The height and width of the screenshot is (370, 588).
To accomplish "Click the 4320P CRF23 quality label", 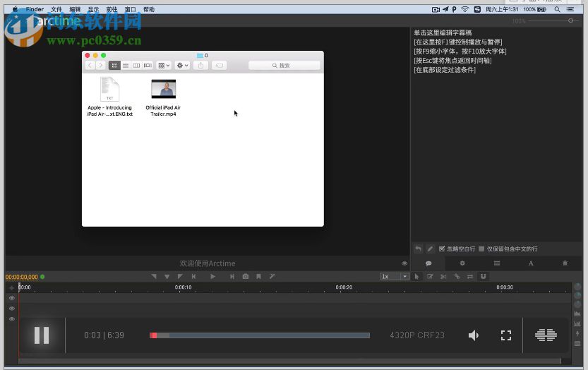I will coord(417,335).
